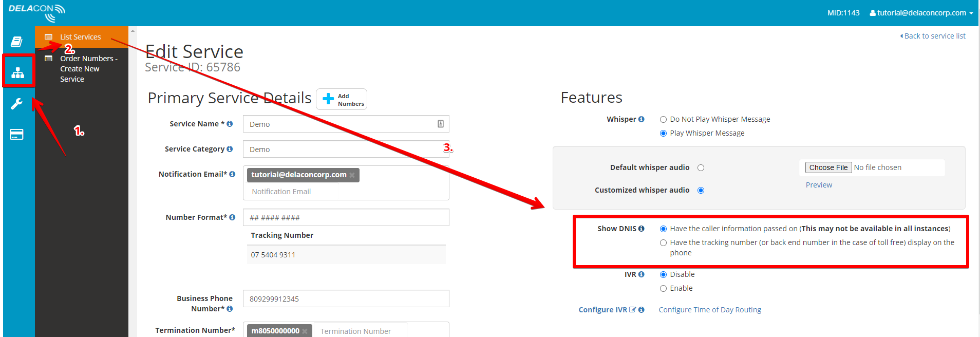This screenshot has width=980, height=337.
Task: Show Configure IVR info tooltip icon
Action: click(641, 310)
